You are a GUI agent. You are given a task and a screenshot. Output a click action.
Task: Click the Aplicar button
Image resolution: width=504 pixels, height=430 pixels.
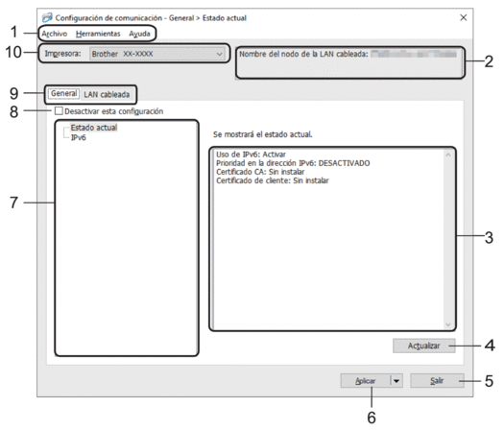pos(366,381)
